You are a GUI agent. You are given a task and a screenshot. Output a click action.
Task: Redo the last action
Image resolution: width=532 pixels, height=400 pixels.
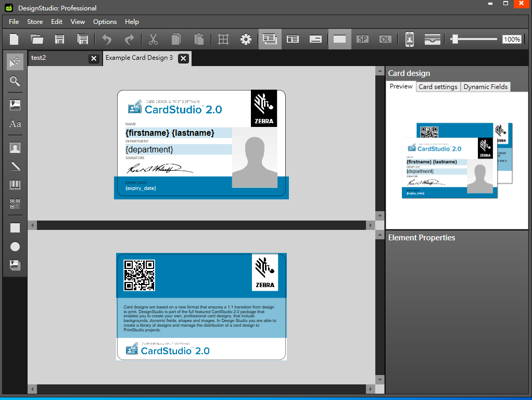[x=129, y=40]
